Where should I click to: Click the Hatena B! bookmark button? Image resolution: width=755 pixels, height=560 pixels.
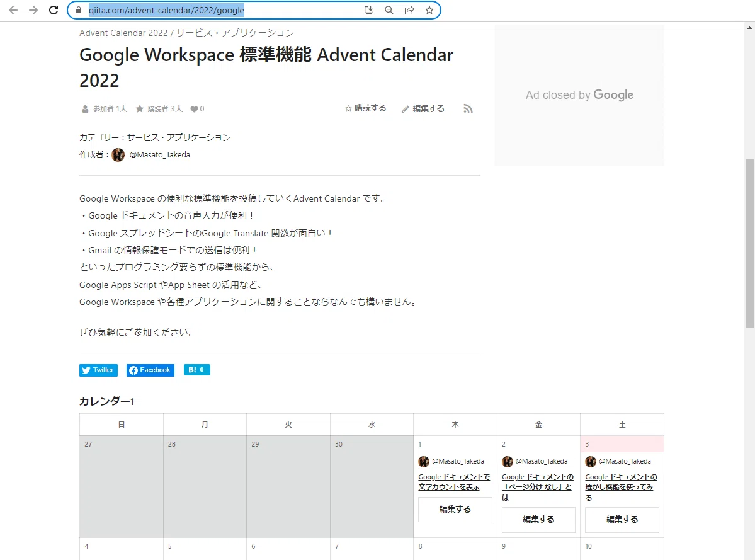tap(196, 370)
